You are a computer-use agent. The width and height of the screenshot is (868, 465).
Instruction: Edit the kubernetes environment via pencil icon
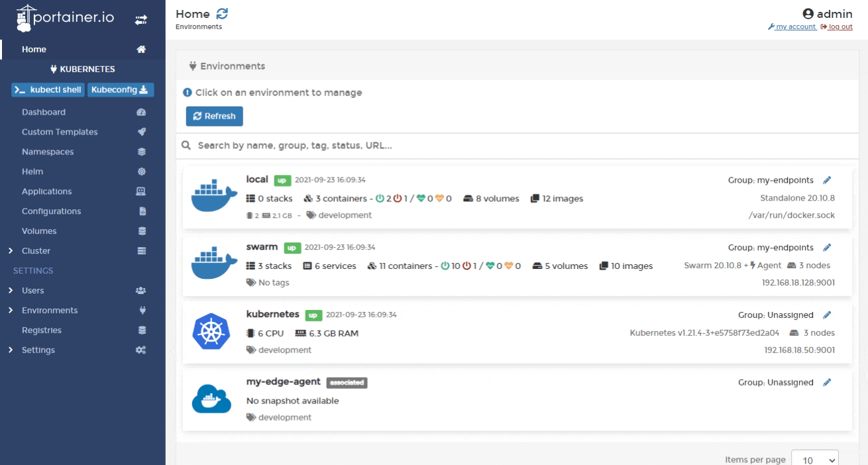click(x=826, y=315)
